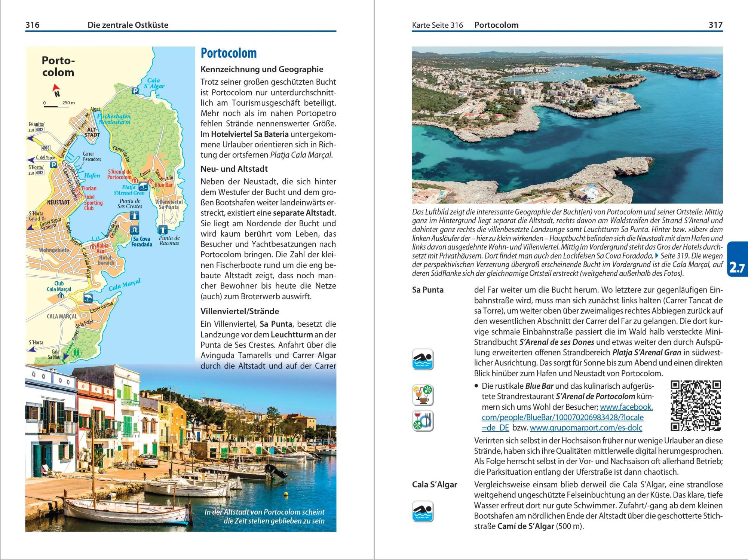748x560 pixels.
Task: Click the restaurant icon left of Blue Bar
Action: click(151, 182)
